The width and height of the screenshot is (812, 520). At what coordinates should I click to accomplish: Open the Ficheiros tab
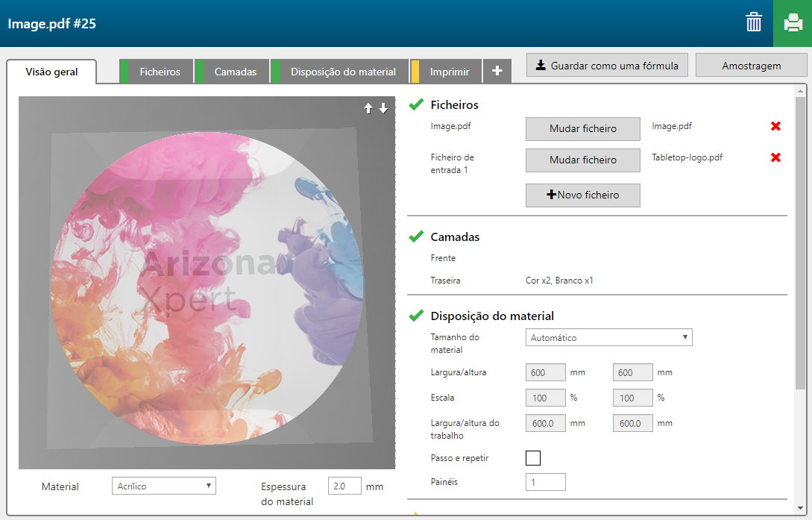click(x=157, y=72)
